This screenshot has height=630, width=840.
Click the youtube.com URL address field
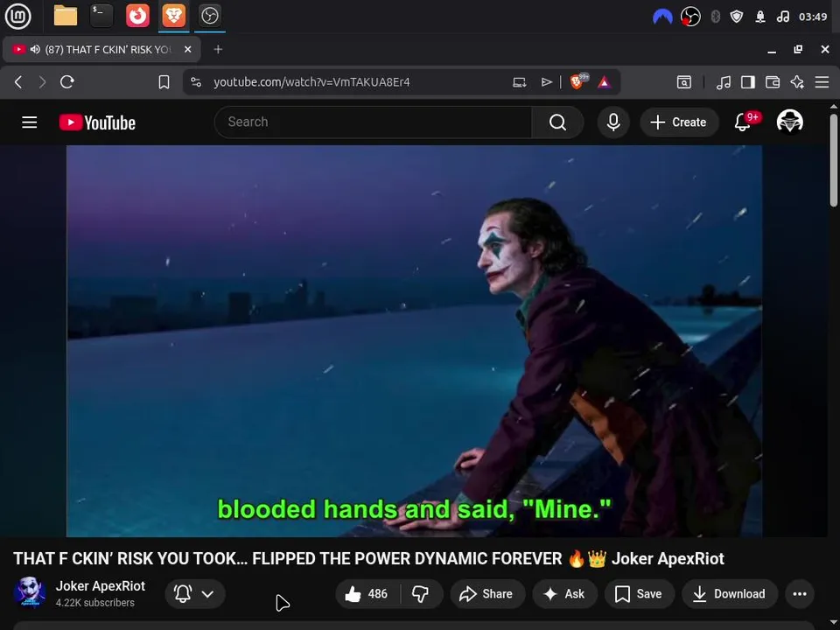(x=311, y=82)
